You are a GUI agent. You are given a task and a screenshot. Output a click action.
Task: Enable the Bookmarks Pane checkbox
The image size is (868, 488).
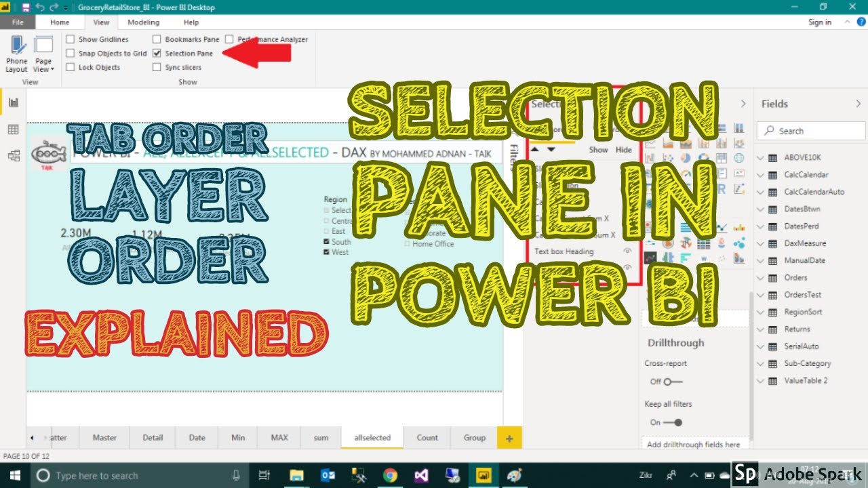point(157,39)
